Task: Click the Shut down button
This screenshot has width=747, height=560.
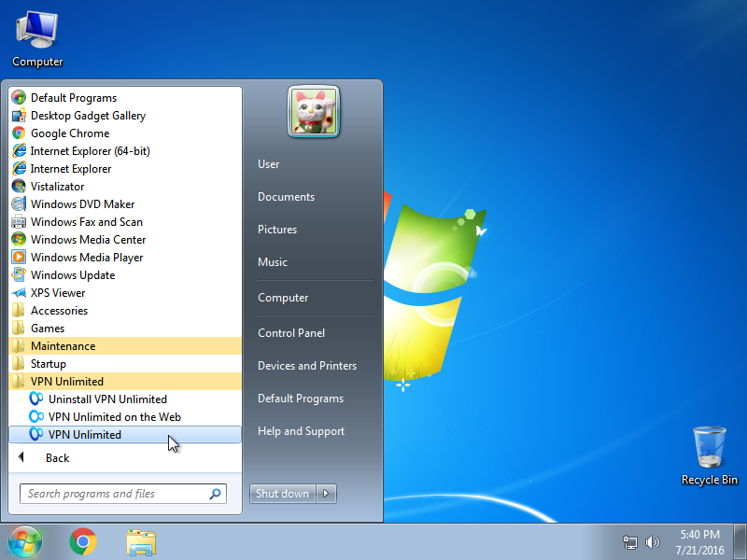Action: click(283, 494)
